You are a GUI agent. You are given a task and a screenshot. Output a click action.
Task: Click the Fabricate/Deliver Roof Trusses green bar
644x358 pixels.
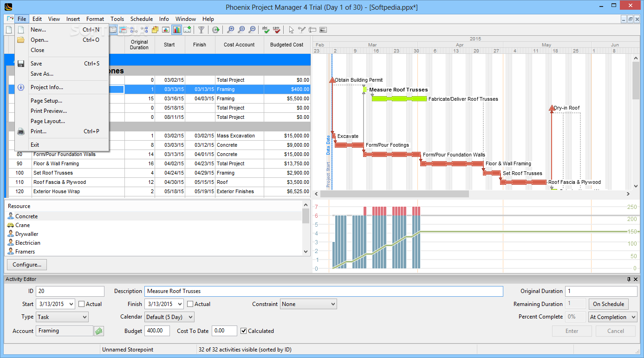click(399, 99)
